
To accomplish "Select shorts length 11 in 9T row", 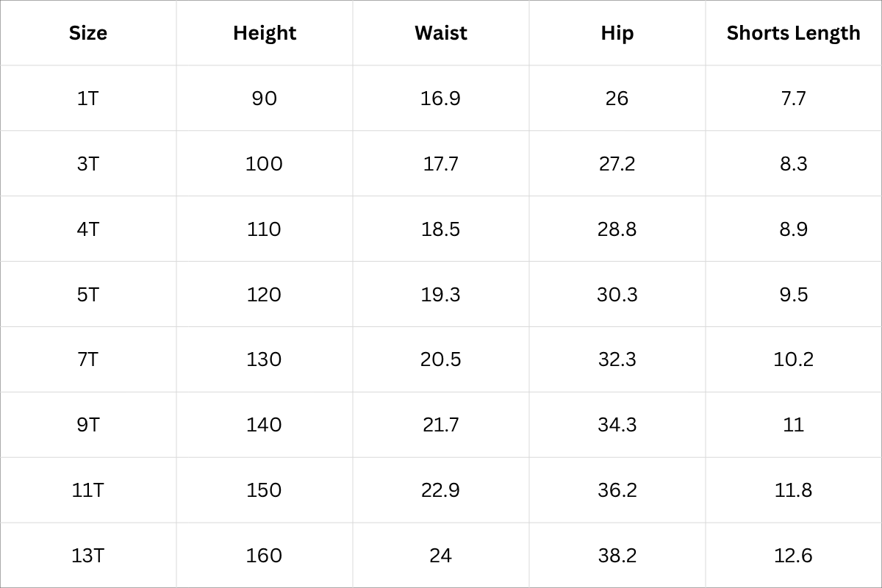I will [793, 425].
